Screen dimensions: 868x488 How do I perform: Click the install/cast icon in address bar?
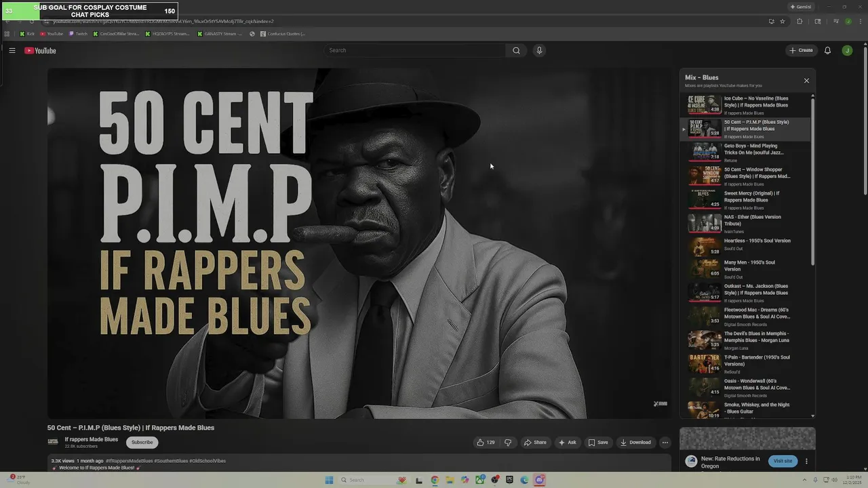point(771,21)
